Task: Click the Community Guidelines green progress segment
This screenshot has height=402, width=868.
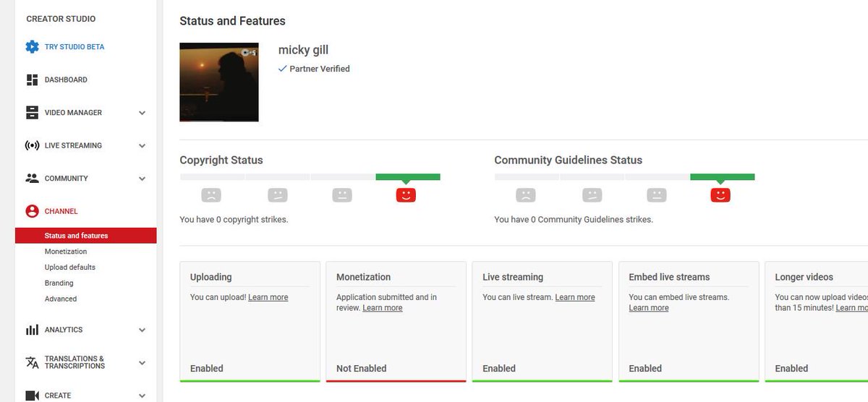Action: (x=723, y=176)
